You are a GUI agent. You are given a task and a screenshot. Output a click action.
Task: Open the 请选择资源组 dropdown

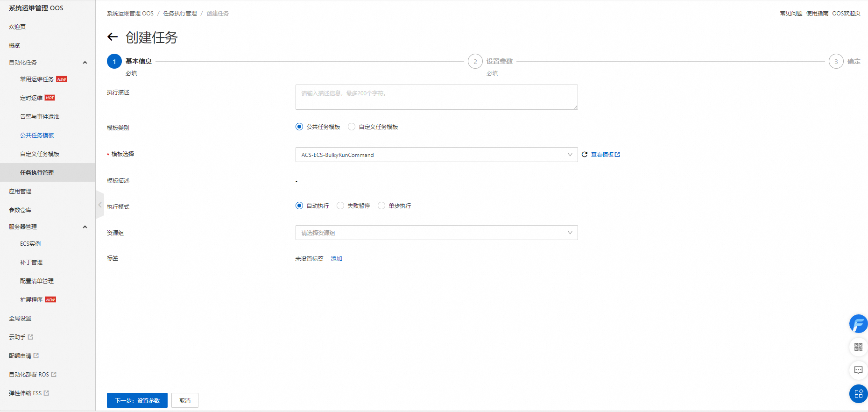pos(437,233)
